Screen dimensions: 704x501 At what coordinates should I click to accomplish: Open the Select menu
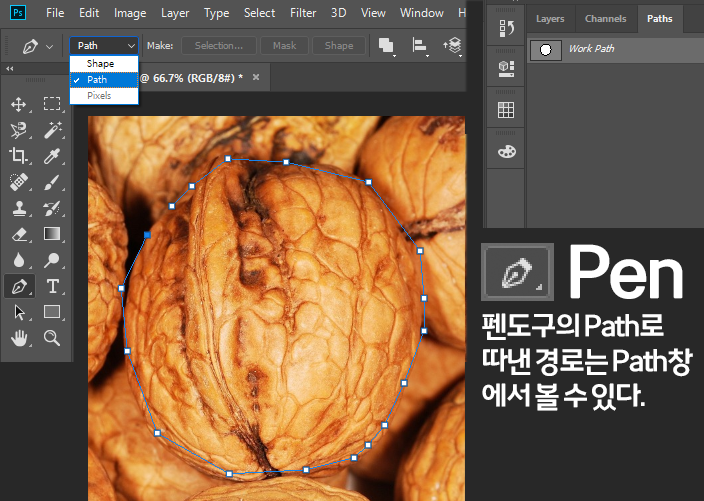(260, 13)
